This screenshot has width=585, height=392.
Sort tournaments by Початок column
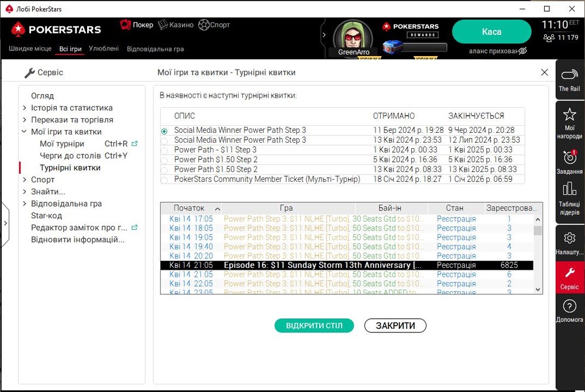coord(191,208)
